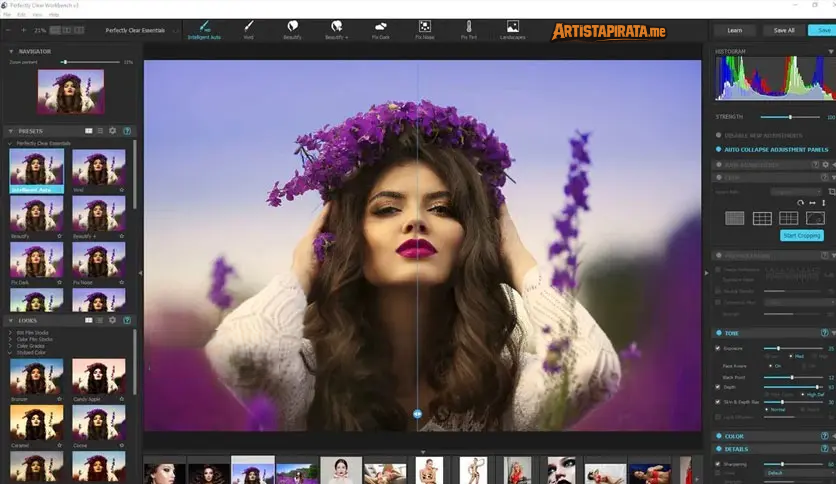
Task: Choose the rule-of-thirds crop grid overlay
Action: coord(762,218)
